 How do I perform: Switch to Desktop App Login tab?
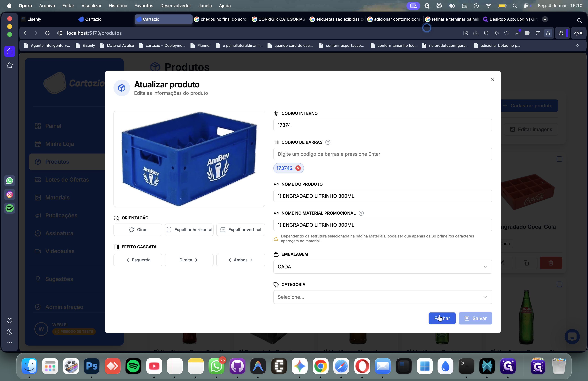[510, 19]
